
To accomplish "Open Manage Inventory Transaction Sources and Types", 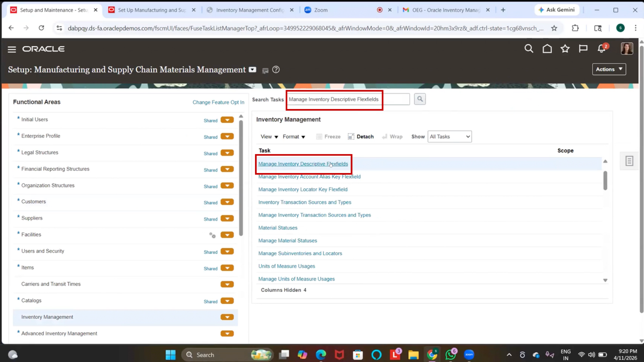I will click(314, 215).
